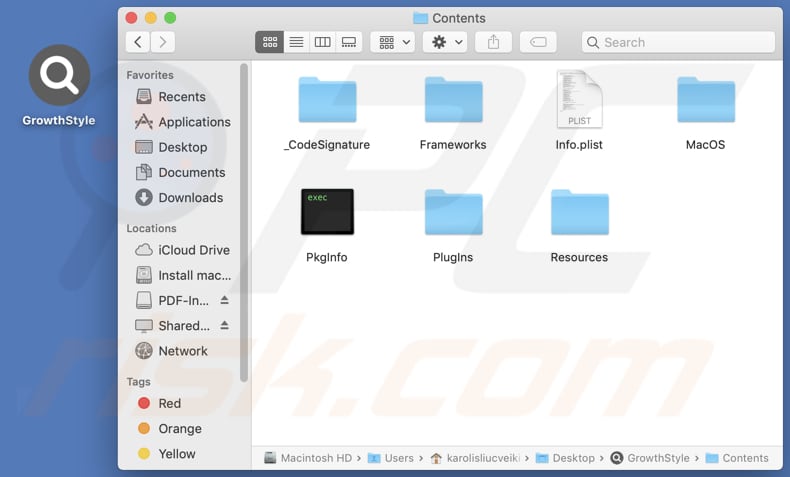The width and height of the screenshot is (790, 477).
Task: Focus the Search field
Action: coord(678,42)
